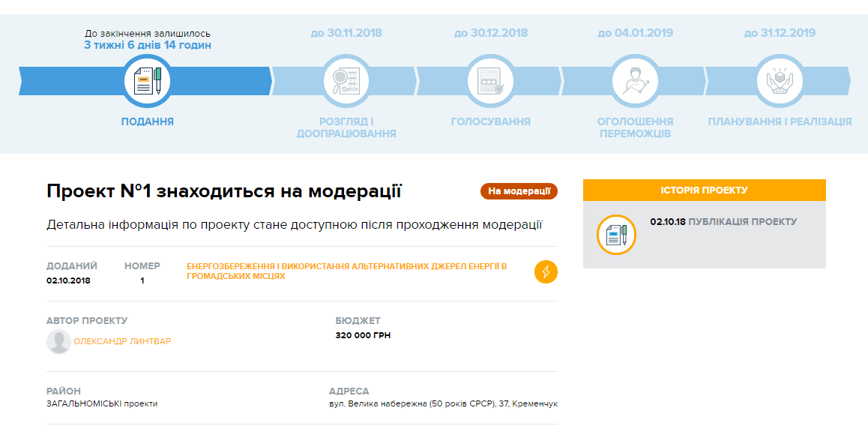Click the project publication icon in history
This screenshot has width=868, height=441.
tap(616, 235)
